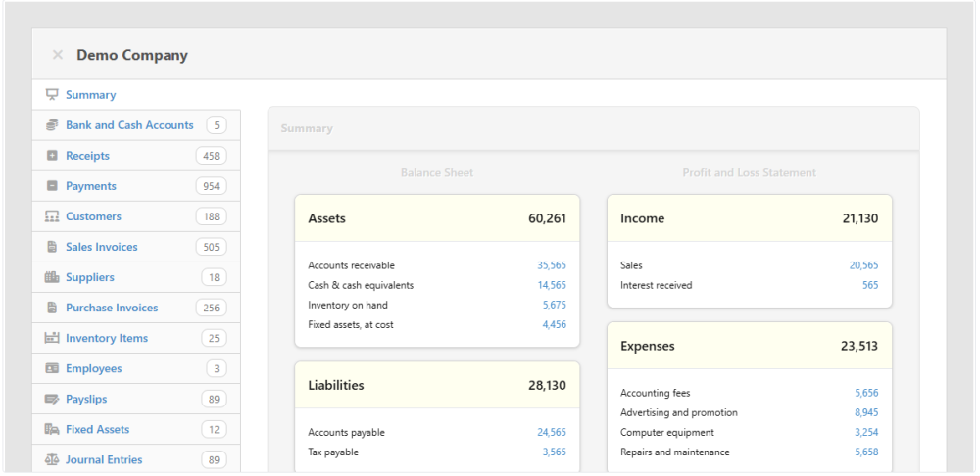Open Accounts receivable amount 35,565

(551, 265)
